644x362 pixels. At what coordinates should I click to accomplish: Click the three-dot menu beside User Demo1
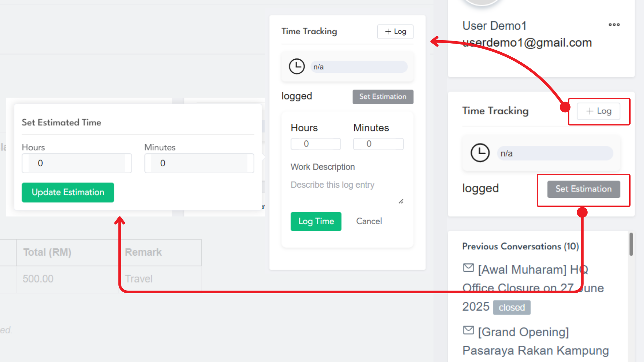[x=614, y=24]
